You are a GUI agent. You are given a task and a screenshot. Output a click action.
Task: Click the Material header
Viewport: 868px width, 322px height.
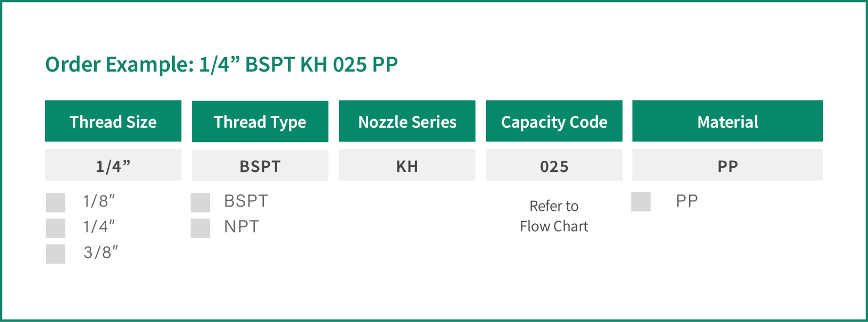pos(728,121)
